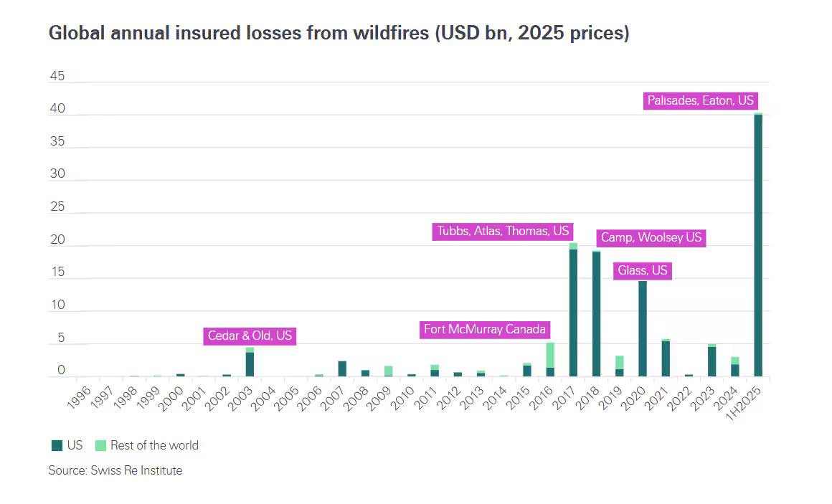Viewport: 832px width, 504px height.
Task: Click the 2018 bar
Action: pyautogui.click(x=597, y=313)
